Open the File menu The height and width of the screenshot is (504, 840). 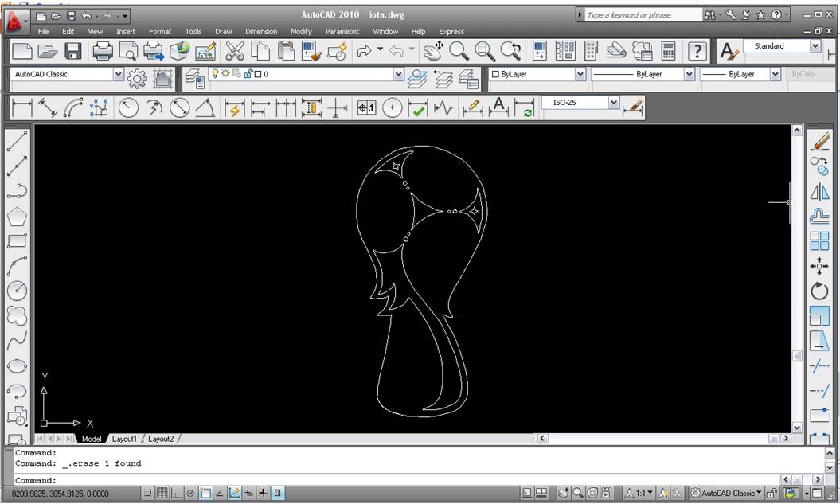pyautogui.click(x=43, y=32)
